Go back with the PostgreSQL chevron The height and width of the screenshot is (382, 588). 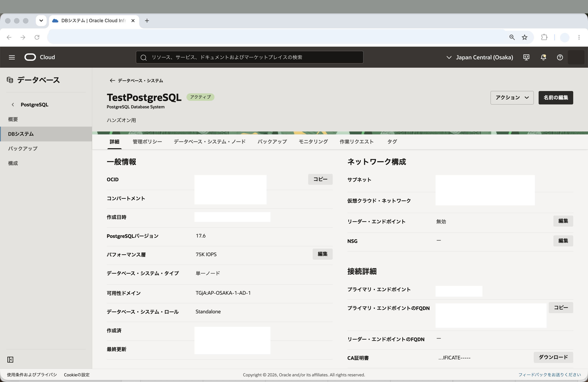13,104
